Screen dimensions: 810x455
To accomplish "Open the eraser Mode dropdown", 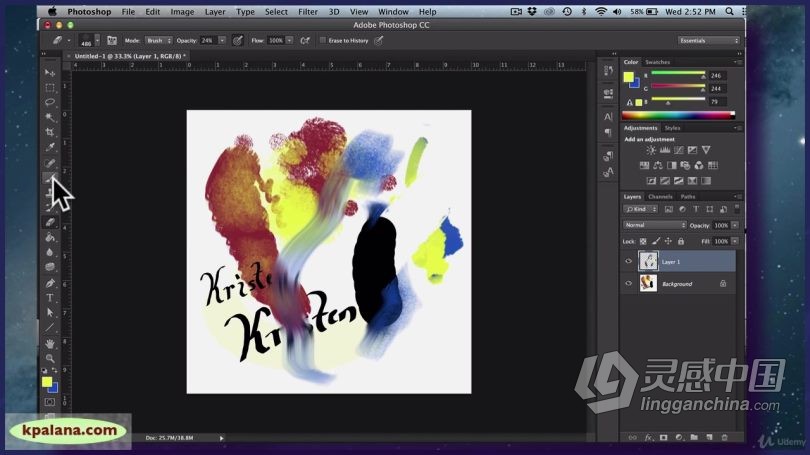I will point(158,40).
